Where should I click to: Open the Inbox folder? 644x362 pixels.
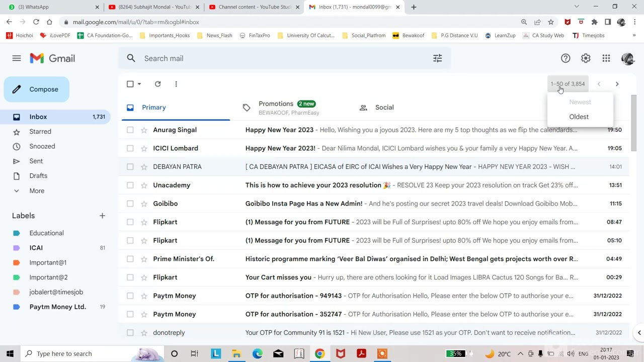tap(55, 117)
